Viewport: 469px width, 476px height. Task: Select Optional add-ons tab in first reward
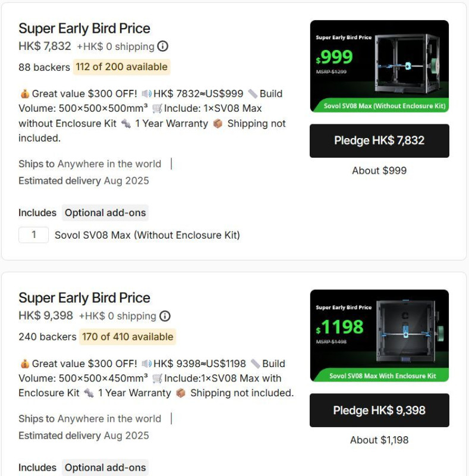pyautogui.click(x=105, y=212)
